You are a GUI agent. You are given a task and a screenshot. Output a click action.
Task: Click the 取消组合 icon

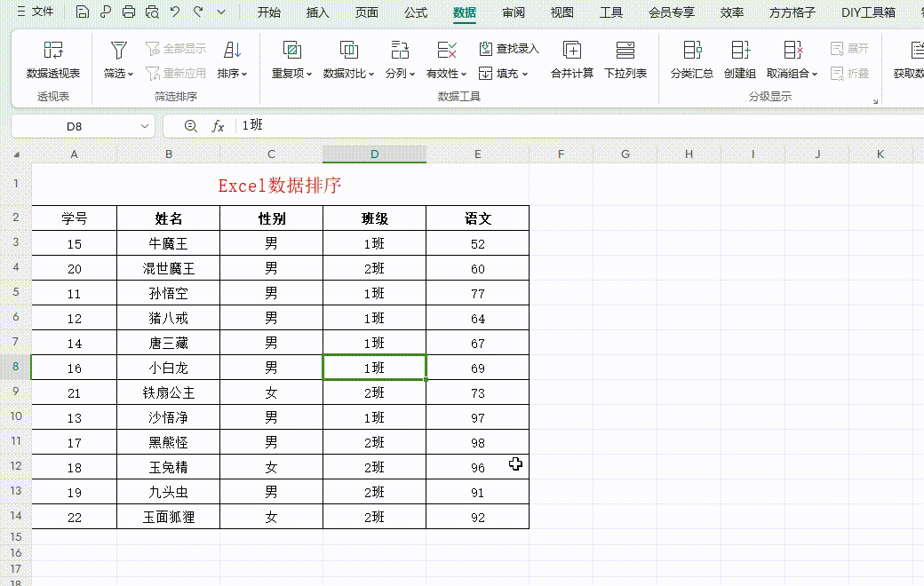tap(793, 50)
